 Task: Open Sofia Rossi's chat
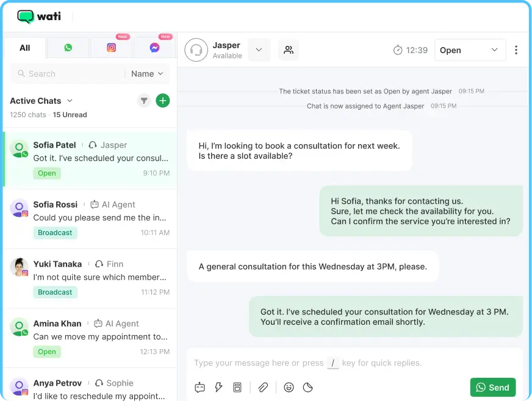pyautogui.click(x=90, y=219)
